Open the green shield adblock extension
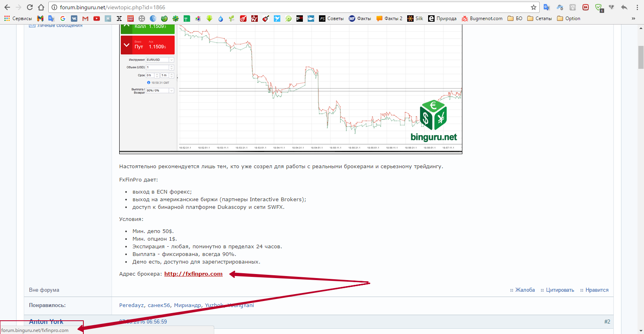Viewport: 644px width, 334px height. (599, 8)
